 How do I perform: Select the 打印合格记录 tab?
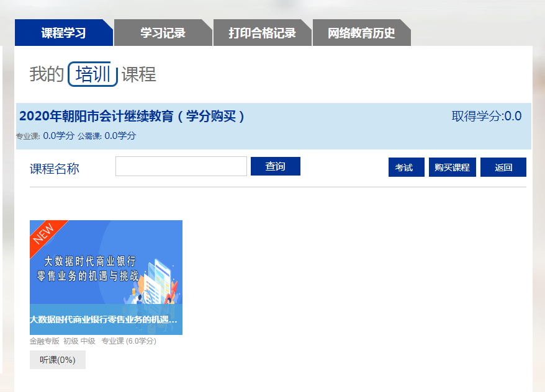coord(262,33)
